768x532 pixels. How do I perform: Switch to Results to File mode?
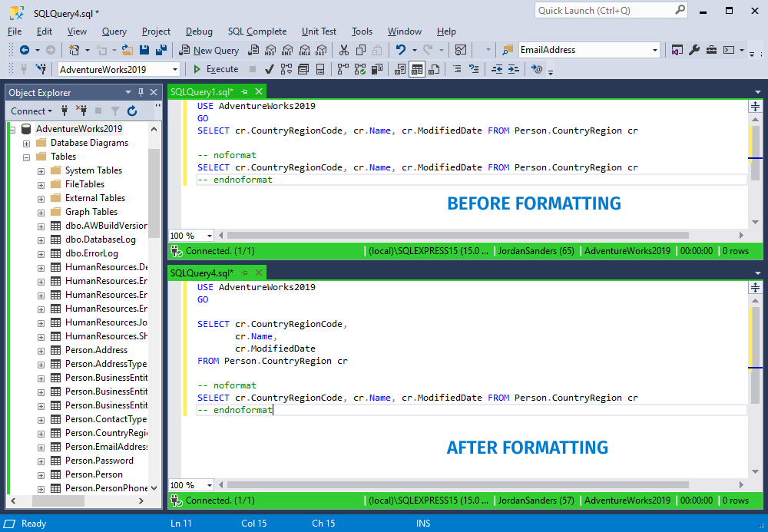coord(434,69)
